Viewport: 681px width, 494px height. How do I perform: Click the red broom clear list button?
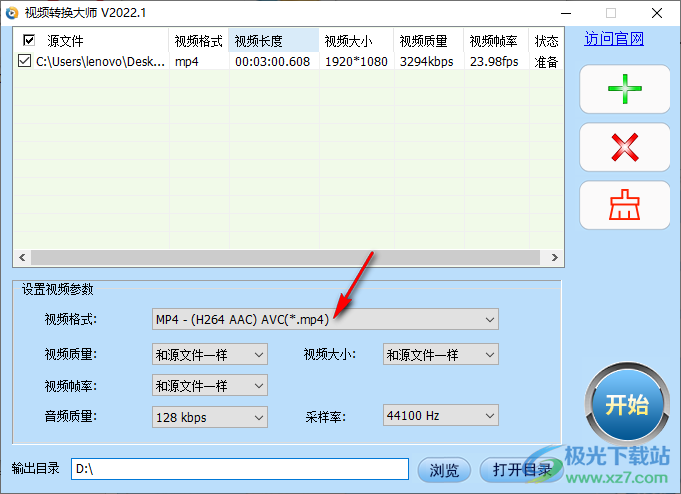[625, 205]
